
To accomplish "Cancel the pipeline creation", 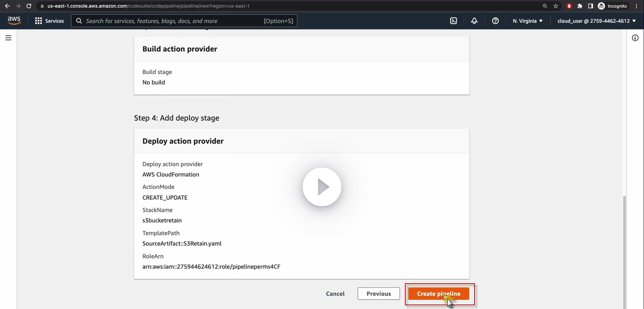I will tap(335, 294).
